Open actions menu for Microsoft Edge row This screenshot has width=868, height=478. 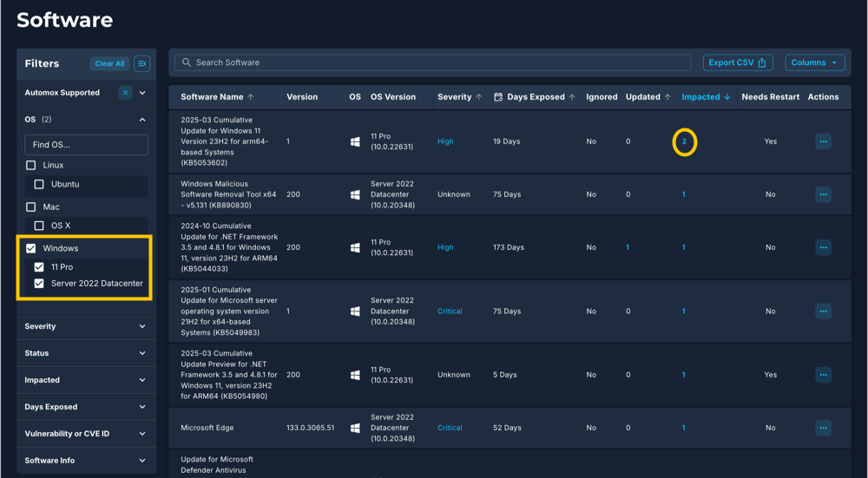[823, 428]
